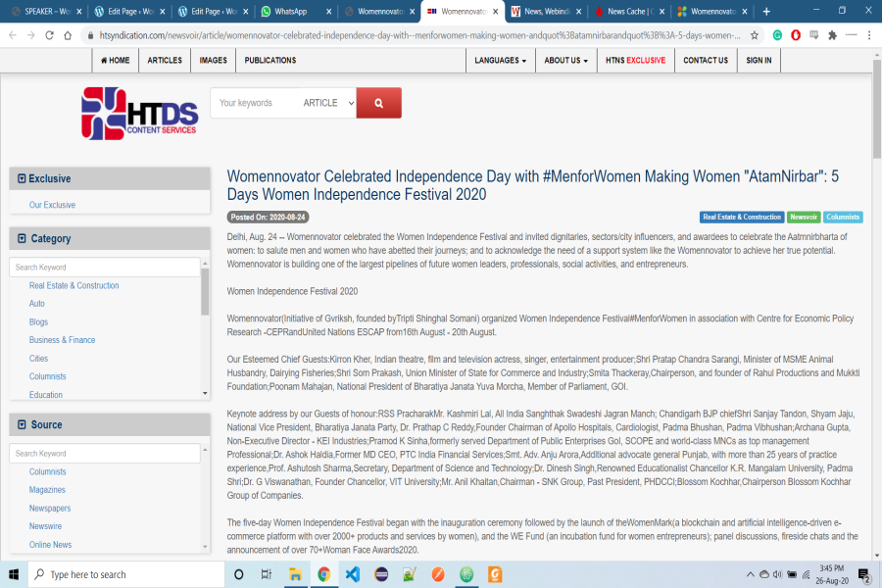Image resolution: width=882 pixels, height=588 pixels.
Task: Click the Real Estate & Construction tag
Action: click(x=742, y=218)
